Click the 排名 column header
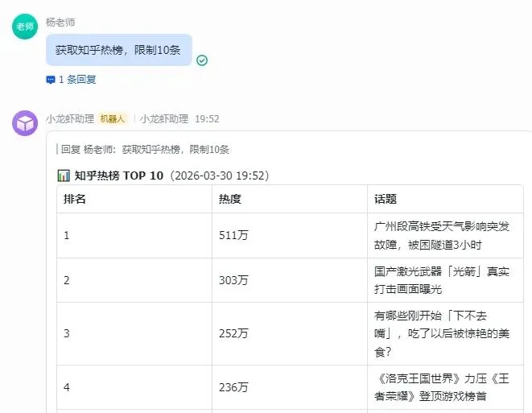This screenshot has height=413, width=532. pos(75,199)
